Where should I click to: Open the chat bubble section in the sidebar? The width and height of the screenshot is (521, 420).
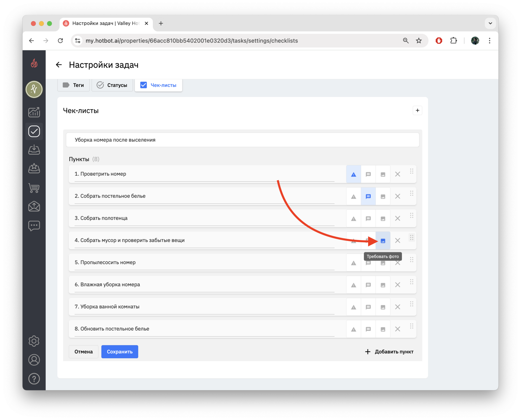click(34, 226)
